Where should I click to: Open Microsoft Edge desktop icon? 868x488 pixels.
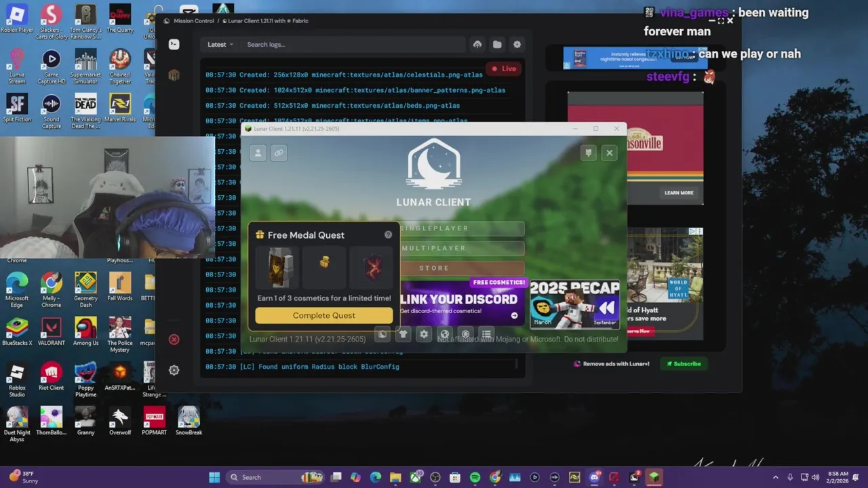click(17, 290)
